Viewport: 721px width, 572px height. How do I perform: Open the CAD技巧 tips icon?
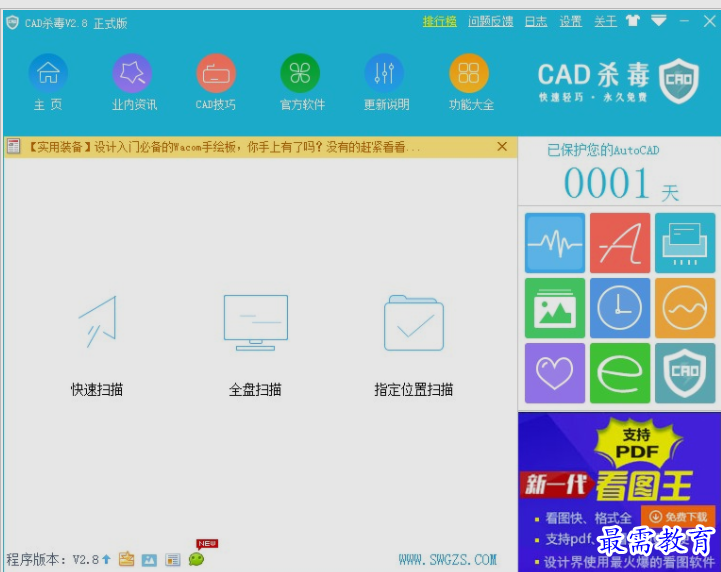pyautogui.click(x=216, y=74)
